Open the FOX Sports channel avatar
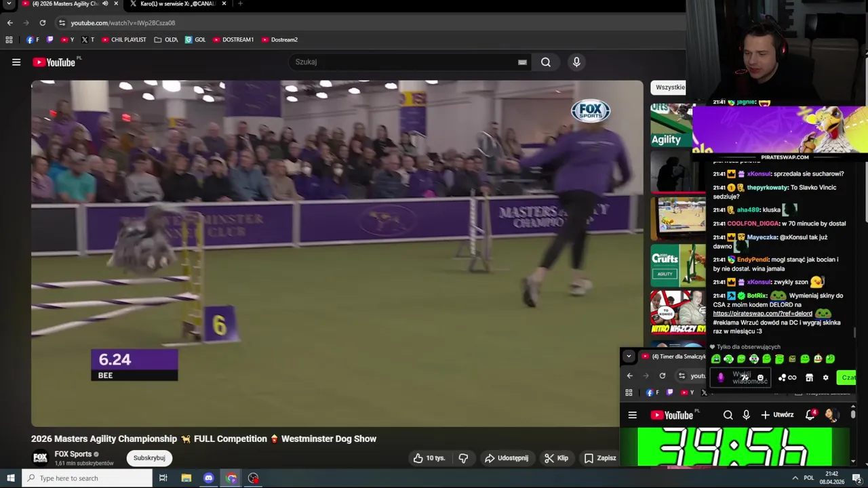Screen dimensions: 868x488 click(41, 457)
